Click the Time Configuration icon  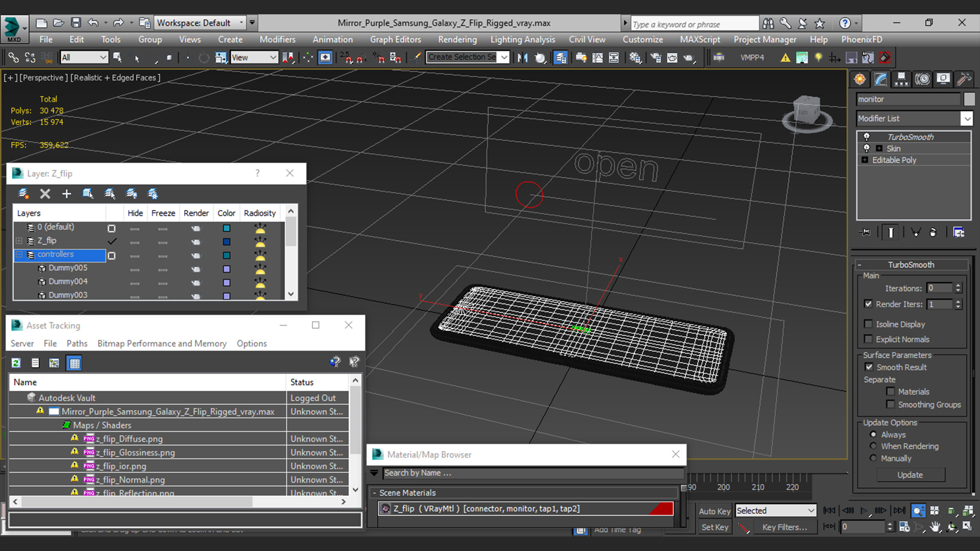tap(904, 527)
